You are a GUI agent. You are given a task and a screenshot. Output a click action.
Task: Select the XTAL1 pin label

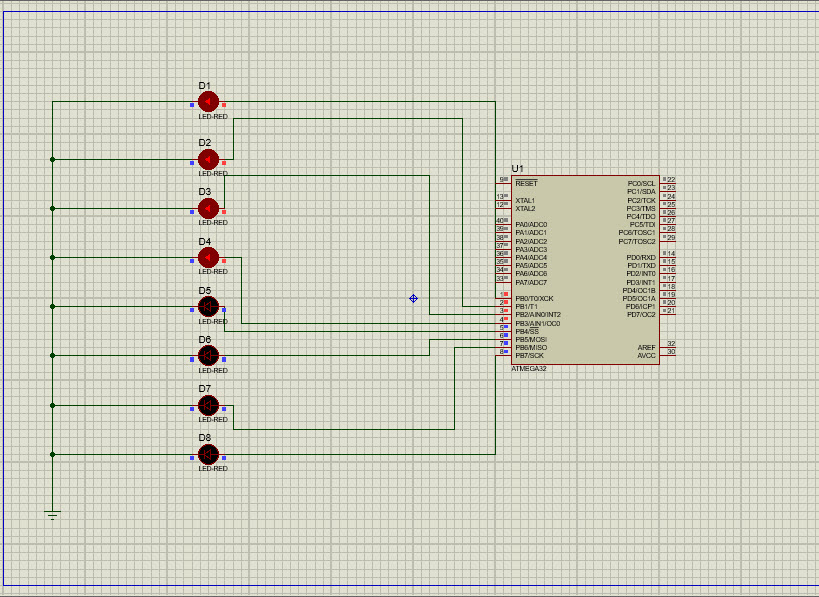click(525, 200)
